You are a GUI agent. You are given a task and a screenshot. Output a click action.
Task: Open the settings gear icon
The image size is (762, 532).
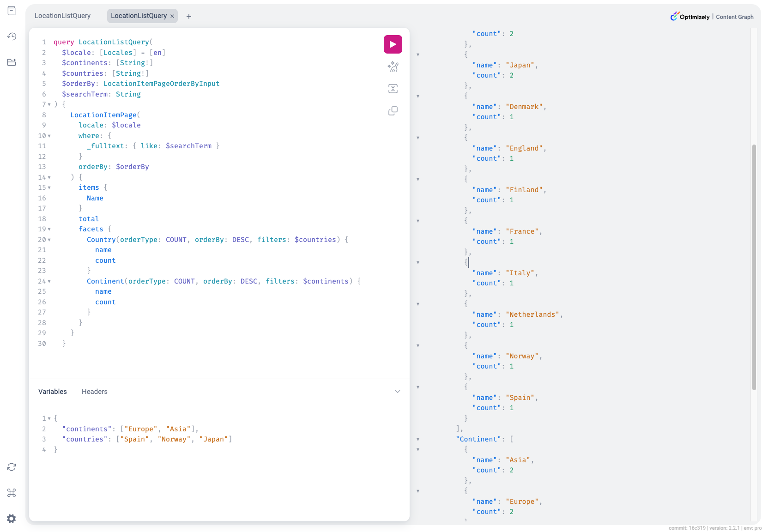[12, 519]
